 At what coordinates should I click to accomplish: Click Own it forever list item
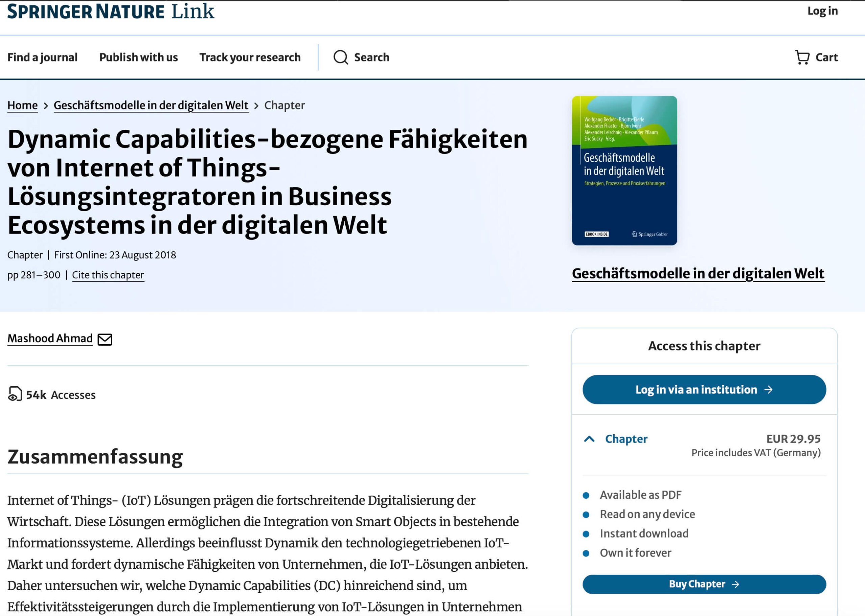[x=635, y=553]
